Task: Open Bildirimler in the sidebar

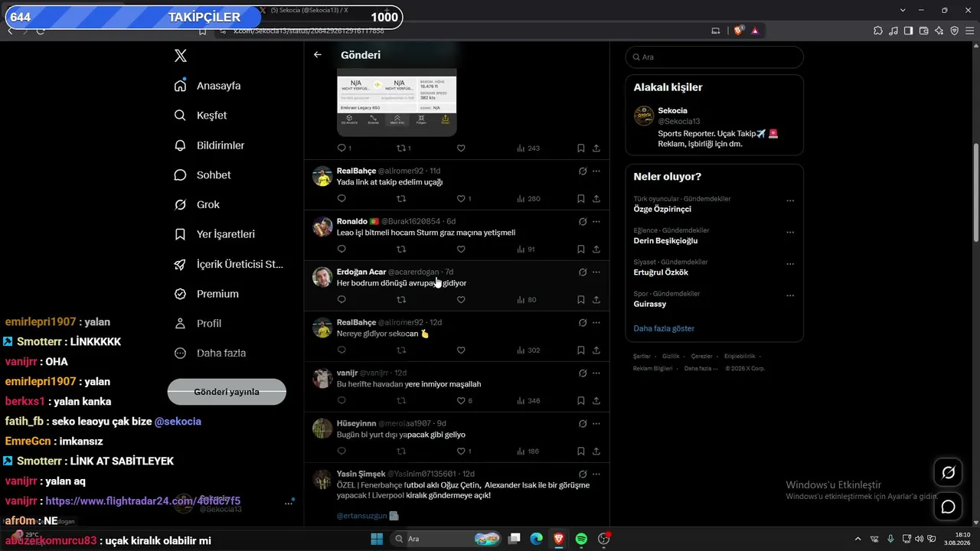Action: tap(209, 145)
